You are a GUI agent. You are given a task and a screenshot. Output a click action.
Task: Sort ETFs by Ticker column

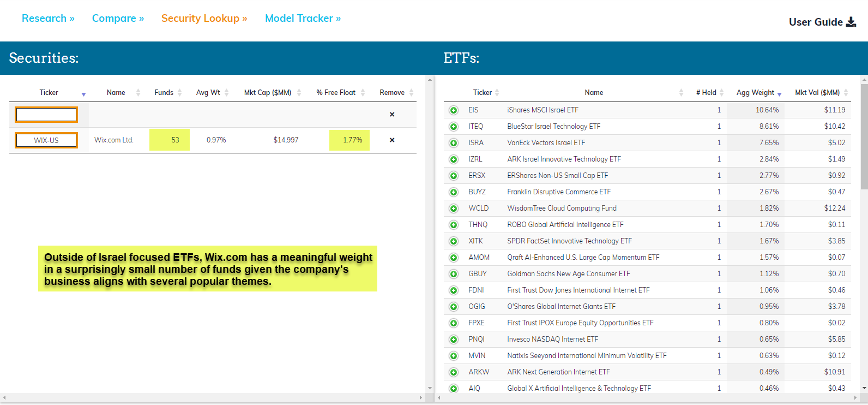coord(483,93)
